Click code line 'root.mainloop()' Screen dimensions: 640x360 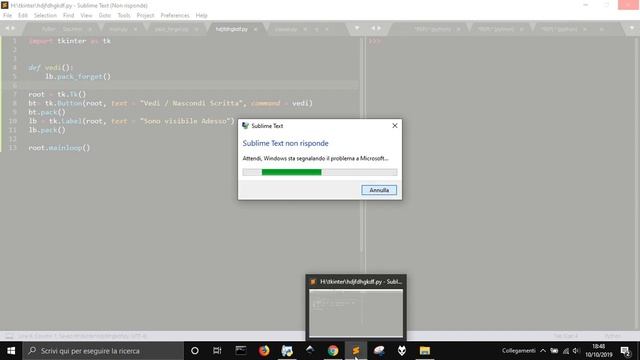coord(59,148)
